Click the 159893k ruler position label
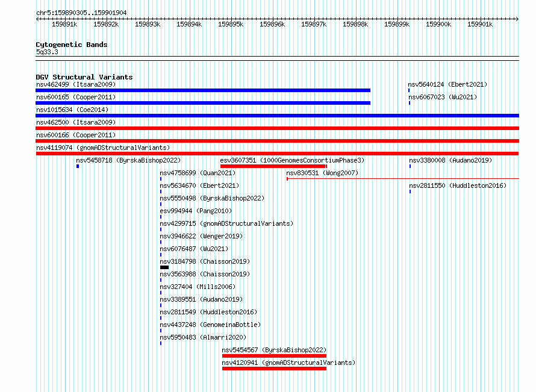The width and height of the screenshot is (536, 392). click(148, 24)
